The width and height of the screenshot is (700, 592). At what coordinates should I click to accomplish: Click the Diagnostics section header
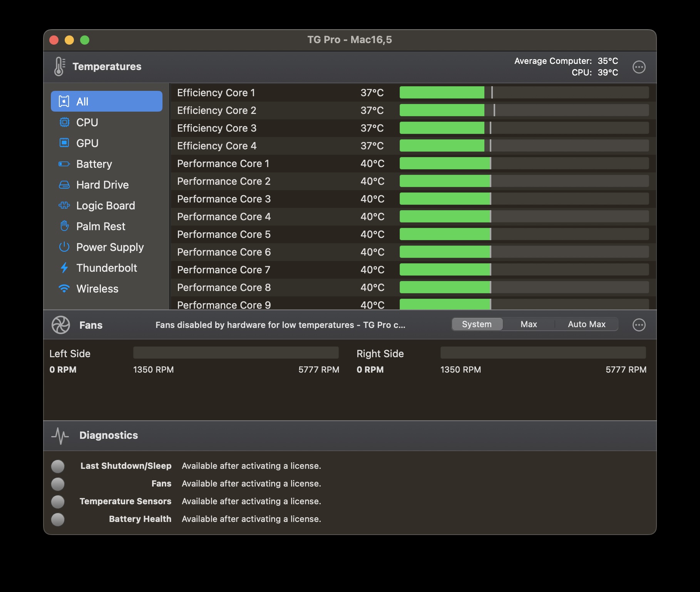click(x=108, y=435)
